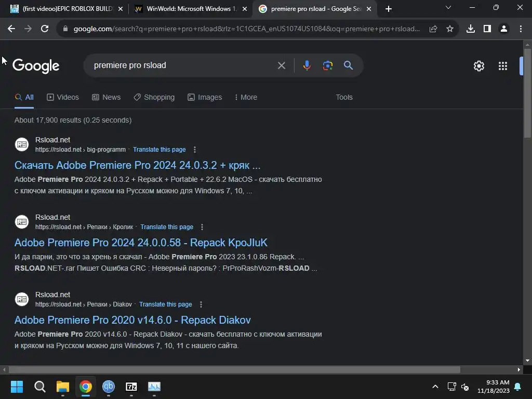The height and width of the screenshot is (399, 532).
Task: Open 7-Zip from the taskbar
Action: (131, 387)
